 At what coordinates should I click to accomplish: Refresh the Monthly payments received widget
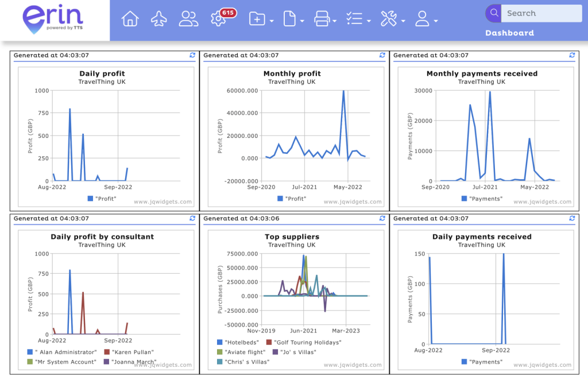572,56
